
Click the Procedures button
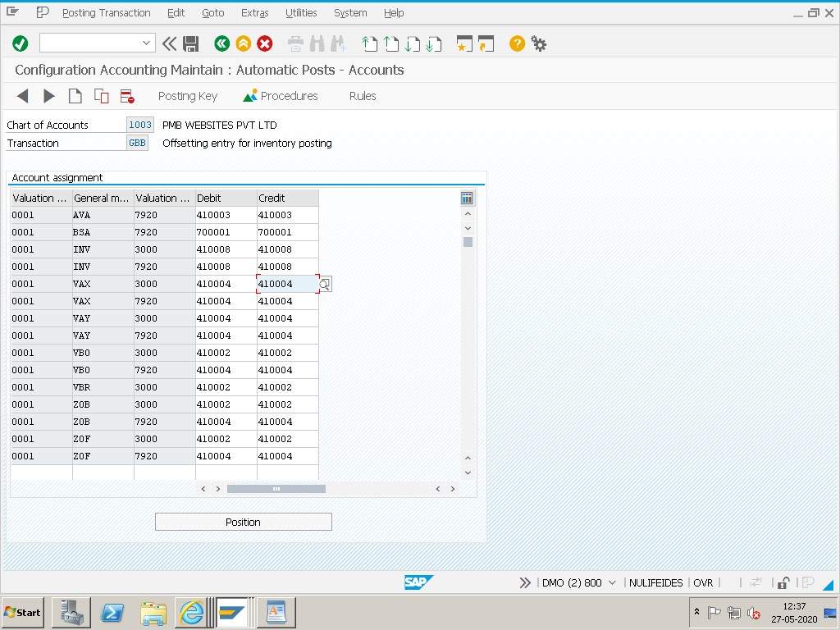[281, 96]
